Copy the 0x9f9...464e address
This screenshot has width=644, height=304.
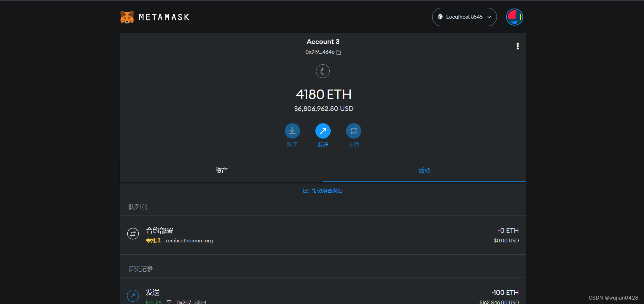323,52
